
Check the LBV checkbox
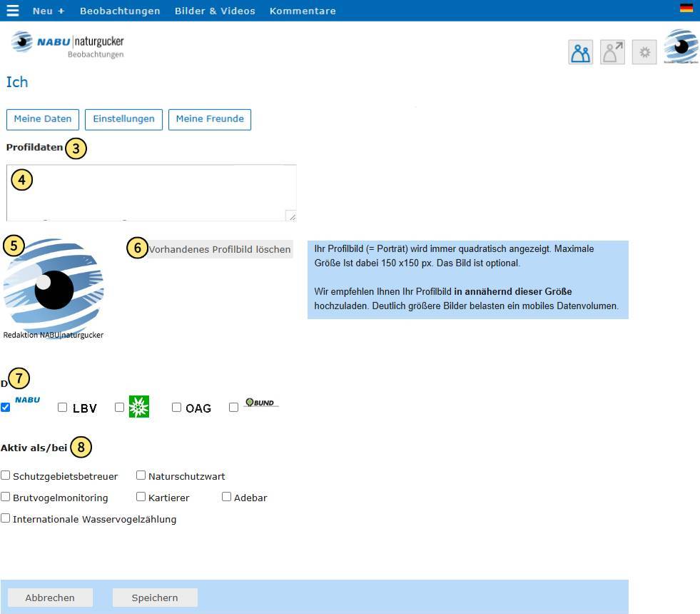pyautogui.click(x=63, y=407)
